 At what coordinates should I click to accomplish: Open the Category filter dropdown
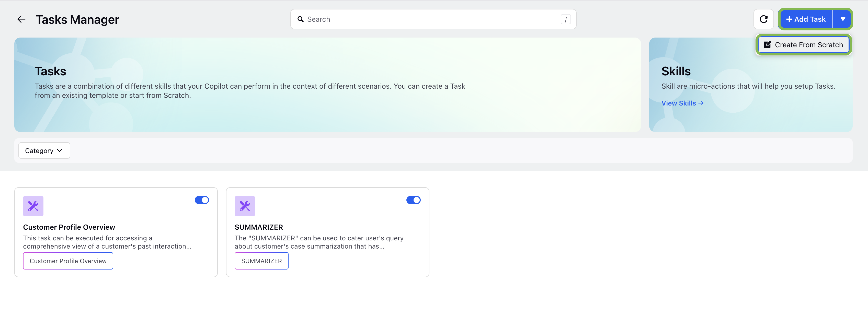coord(44,150)
